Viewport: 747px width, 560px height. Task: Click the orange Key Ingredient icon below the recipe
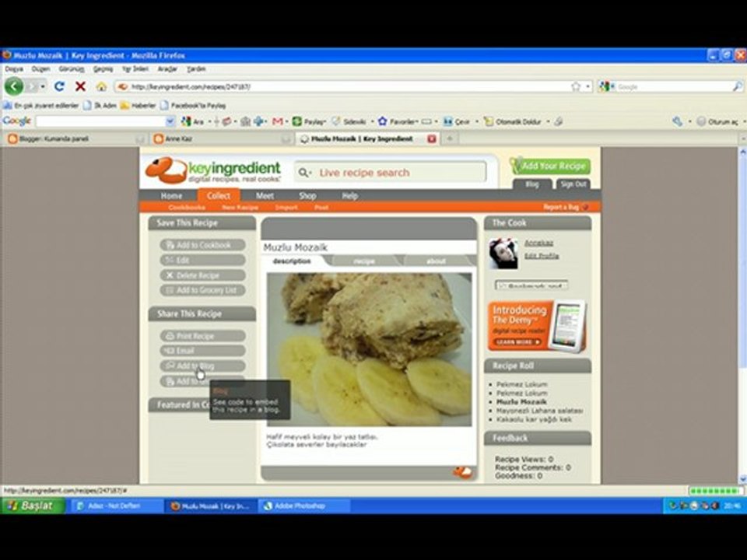pos(462,472)
